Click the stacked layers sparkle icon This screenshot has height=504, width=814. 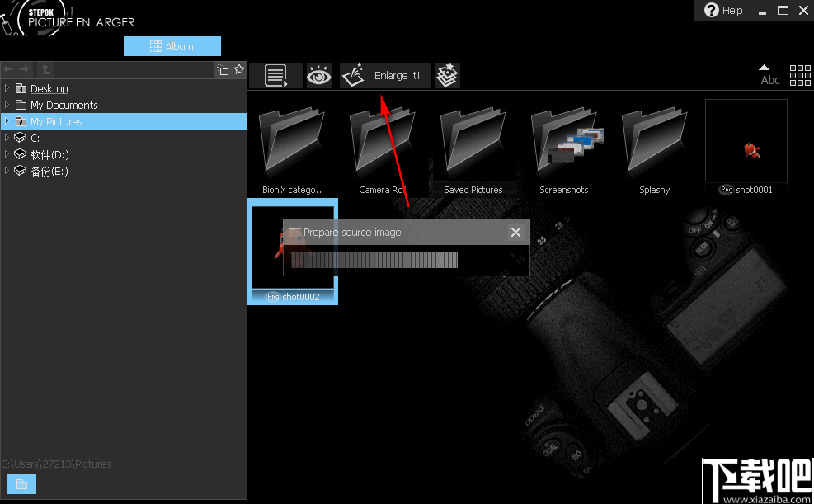point(447,76)
